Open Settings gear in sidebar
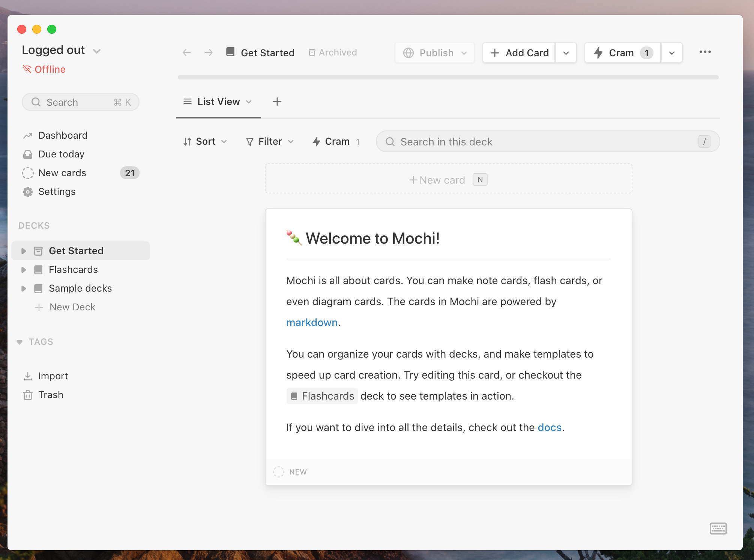 pyautogui.click(x=57, y=192)
